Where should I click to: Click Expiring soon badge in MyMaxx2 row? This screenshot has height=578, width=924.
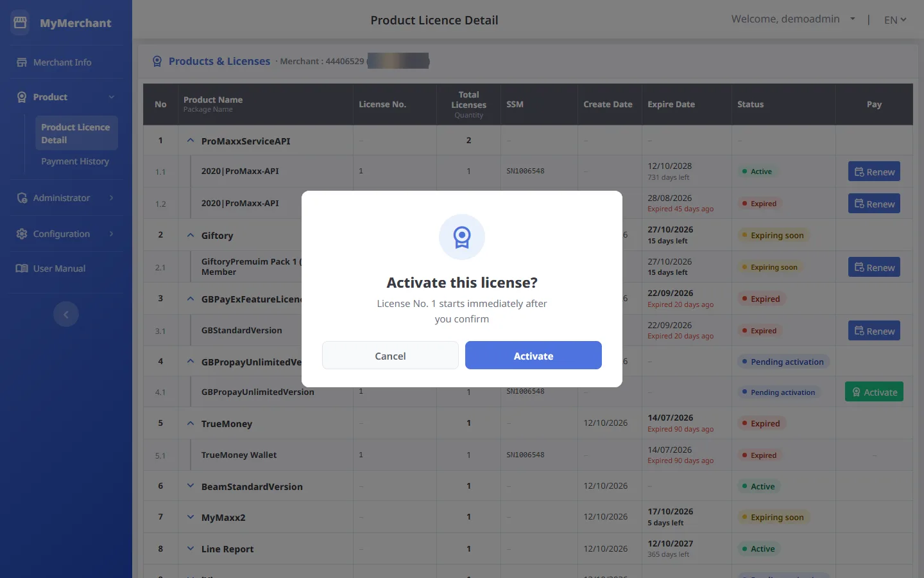(x=773, y=517)
